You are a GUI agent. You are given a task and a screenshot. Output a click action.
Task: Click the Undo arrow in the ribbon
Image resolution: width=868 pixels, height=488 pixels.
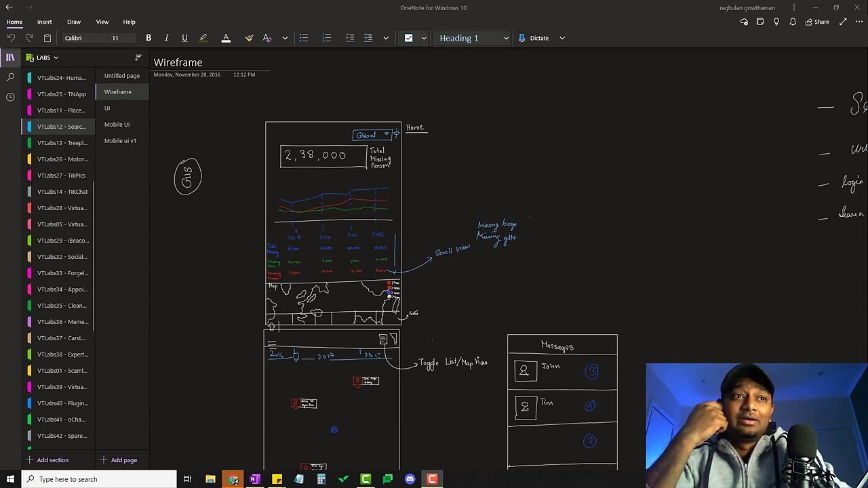[11, 38]
